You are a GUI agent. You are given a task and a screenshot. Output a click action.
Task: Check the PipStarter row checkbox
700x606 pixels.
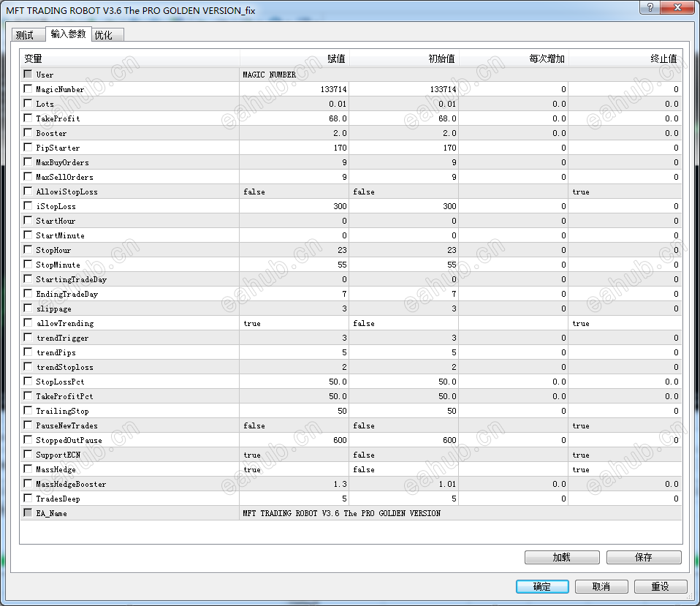click(28, 148)
